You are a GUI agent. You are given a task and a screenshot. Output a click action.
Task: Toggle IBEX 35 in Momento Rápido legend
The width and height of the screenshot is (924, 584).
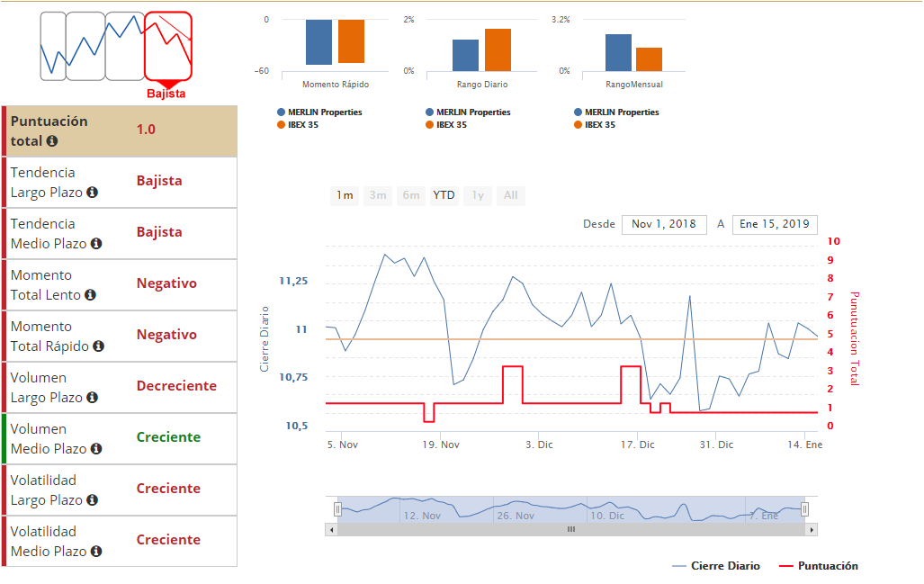(298, 125)
